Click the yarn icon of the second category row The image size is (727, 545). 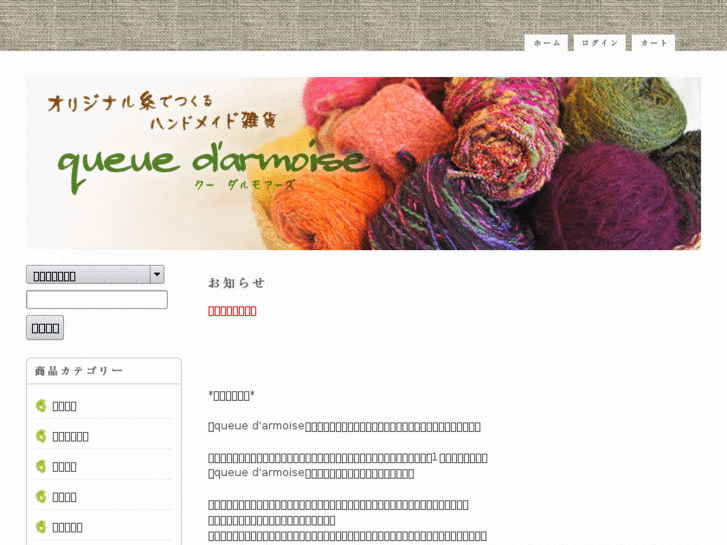tap(41, 436)
